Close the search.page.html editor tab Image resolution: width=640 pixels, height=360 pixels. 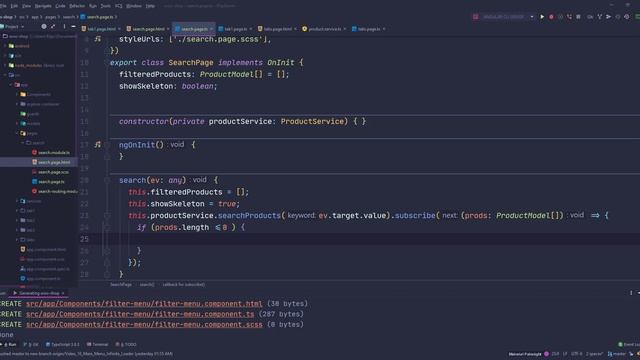click(x=168, y=29)
